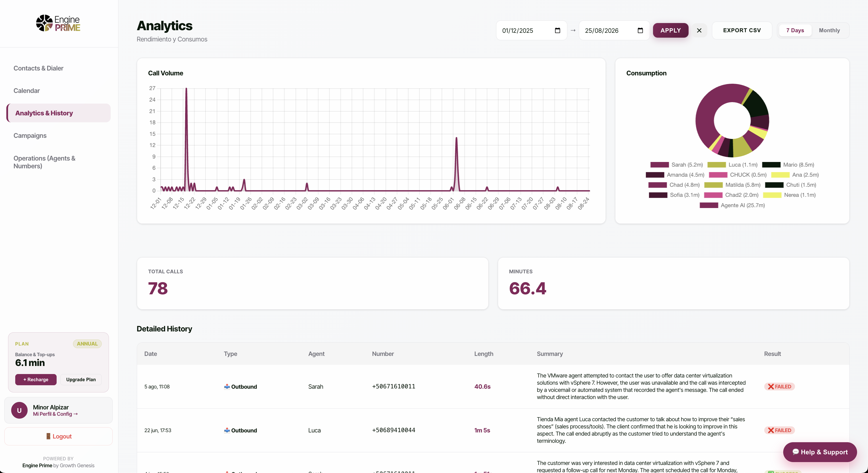Open calendar picker for end date 25/08/2026
The height and width of the screenshot is (473, 868).
click(x=640, y=30)
